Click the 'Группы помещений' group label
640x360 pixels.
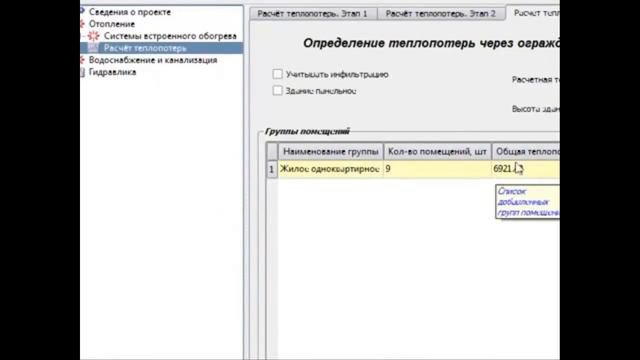click(307, 131)
